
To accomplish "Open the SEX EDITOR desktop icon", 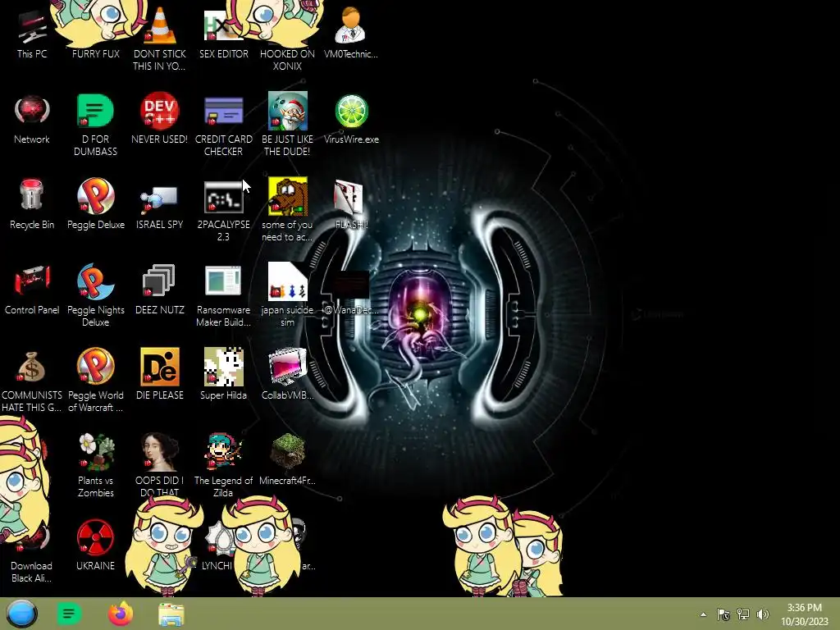I will pyautogui.click(x=223, y=27).
